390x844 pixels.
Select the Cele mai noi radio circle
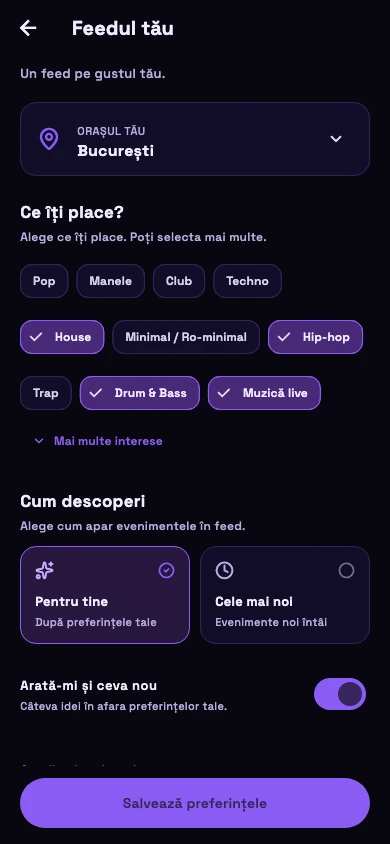(346, 571)
